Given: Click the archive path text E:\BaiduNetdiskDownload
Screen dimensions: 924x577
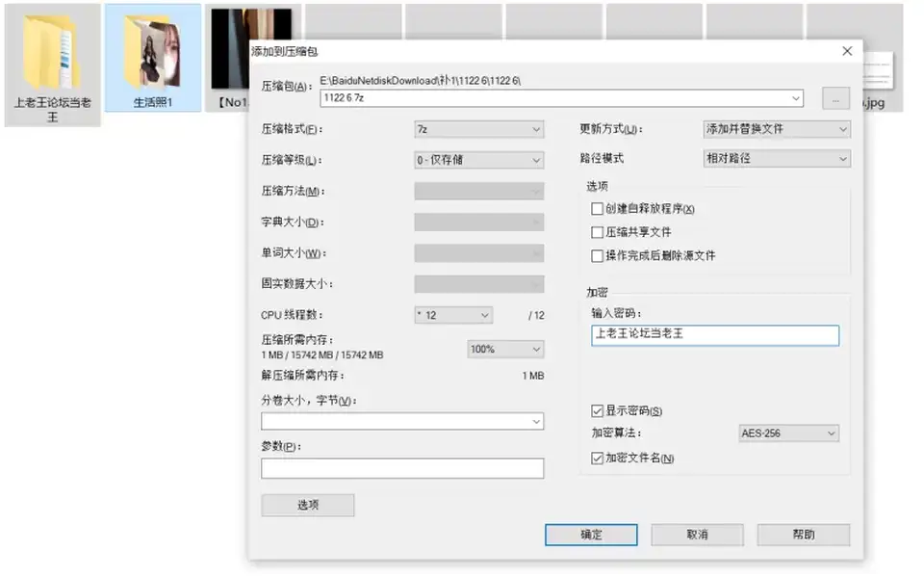Looking at the screenshot, I should coord(421,80).
